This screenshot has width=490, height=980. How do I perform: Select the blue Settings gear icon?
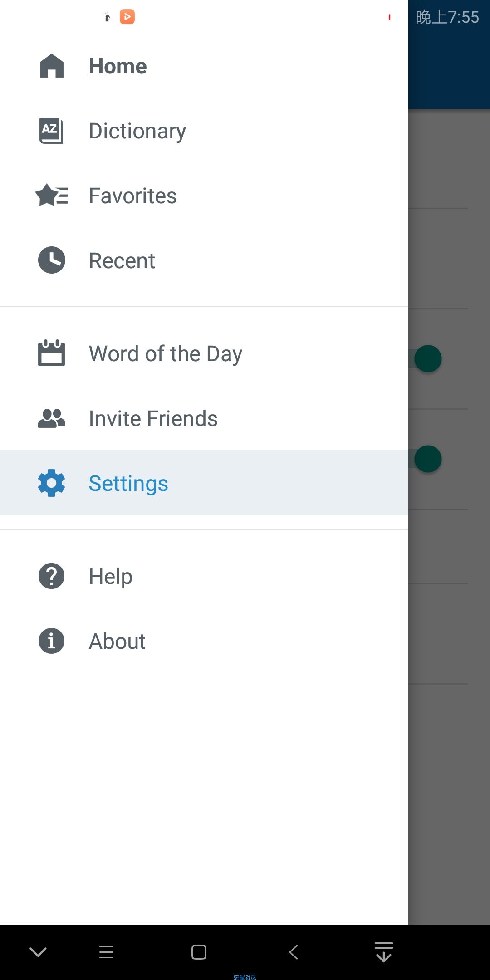click(x=51, y=483)
